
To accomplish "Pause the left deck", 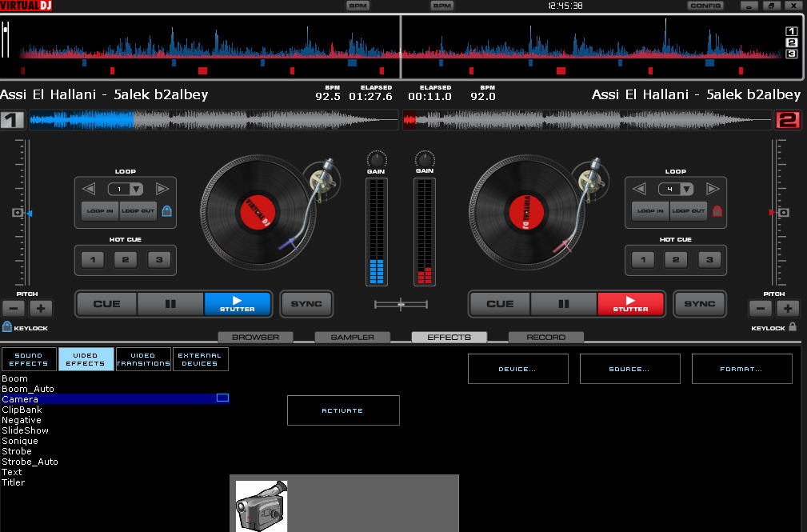I will click(x=170, y=304).
